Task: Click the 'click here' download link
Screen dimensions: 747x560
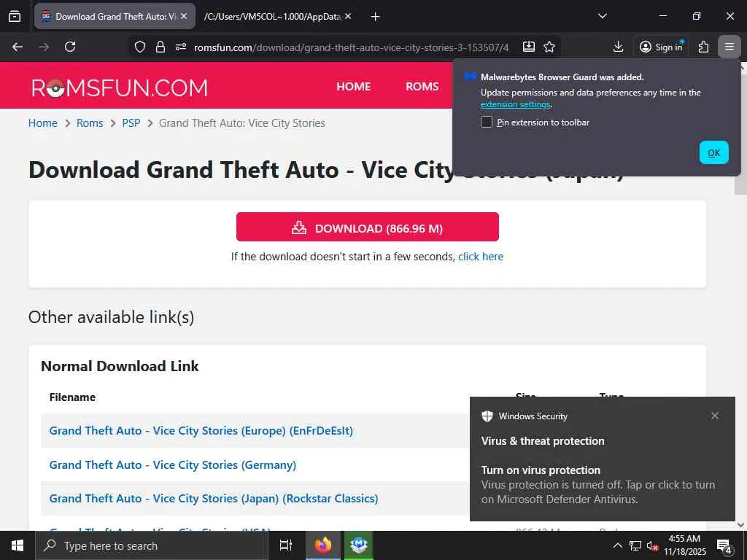Action: tap(481, 257)
